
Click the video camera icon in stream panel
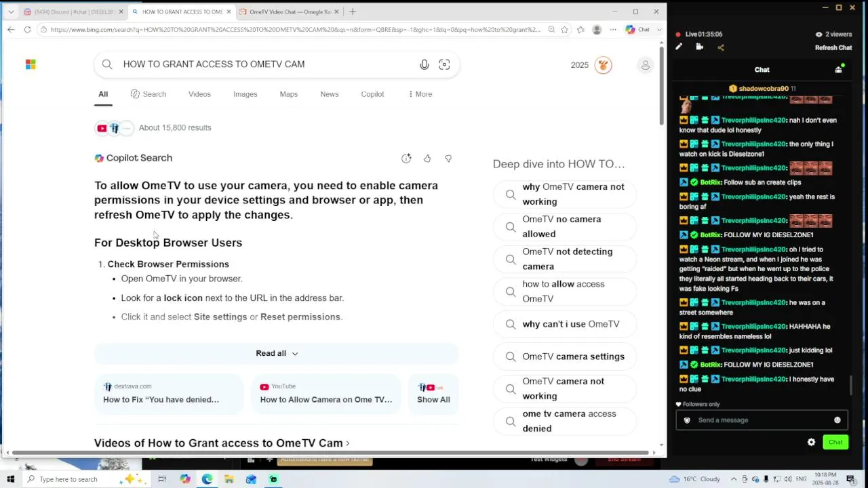[x=700, y=47]
